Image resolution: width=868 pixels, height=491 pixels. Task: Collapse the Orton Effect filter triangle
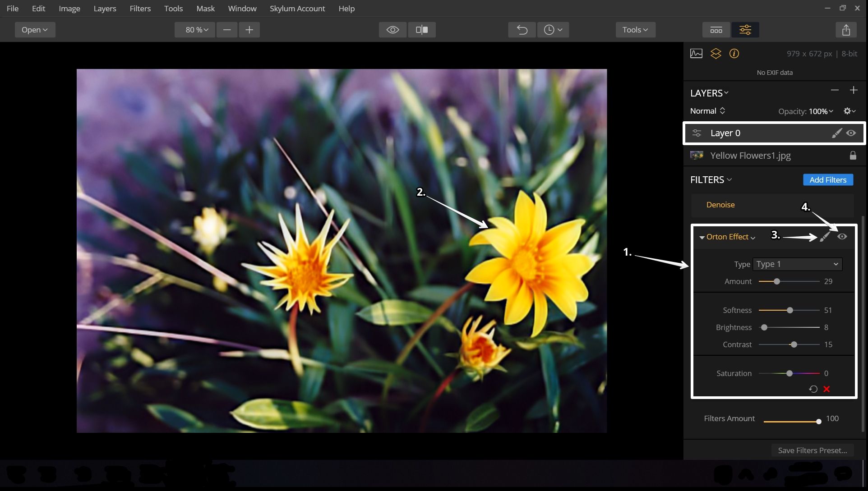click(702, 238)
